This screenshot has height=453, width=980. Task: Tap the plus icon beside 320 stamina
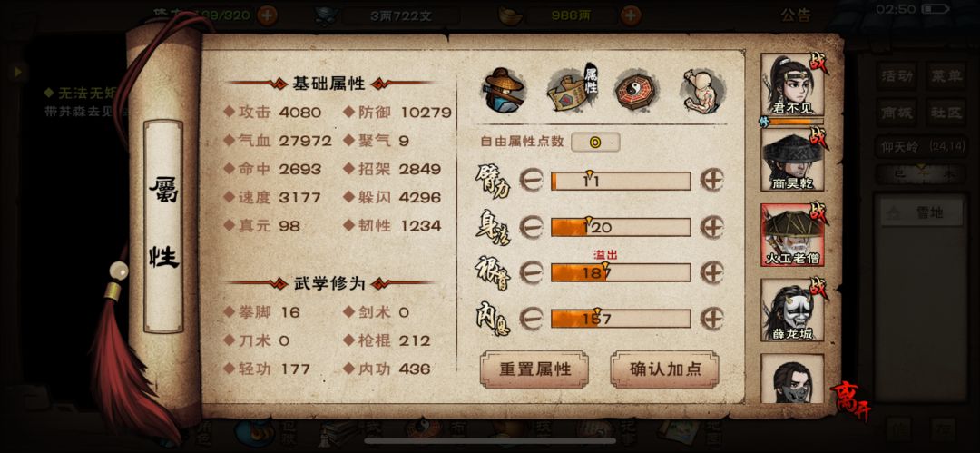pos(267,15)
